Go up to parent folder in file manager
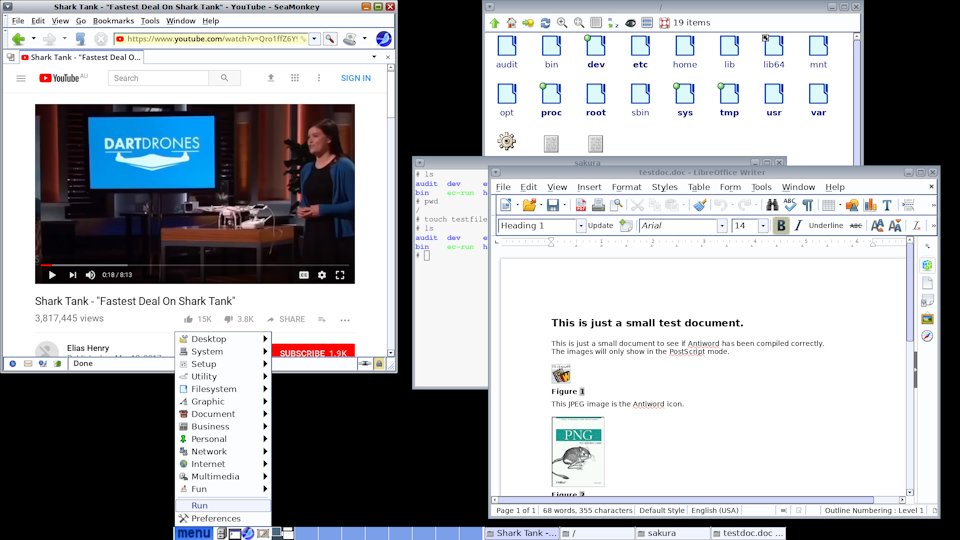 [495, 23]
